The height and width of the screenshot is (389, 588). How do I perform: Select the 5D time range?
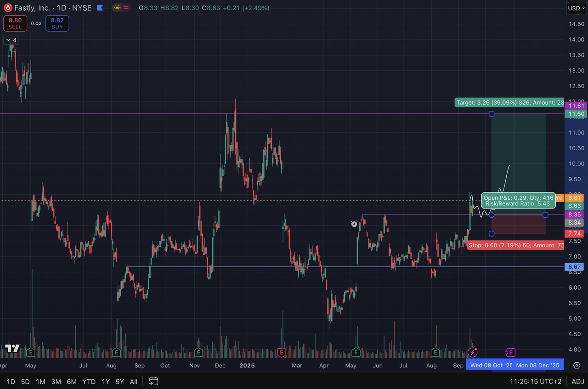[x=25, y=381]
